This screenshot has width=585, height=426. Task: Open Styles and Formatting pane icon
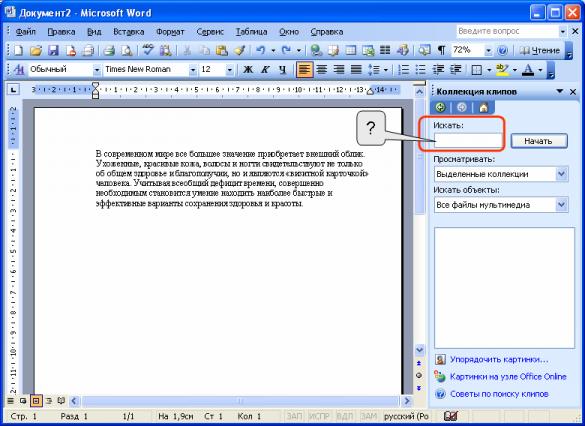19,70
